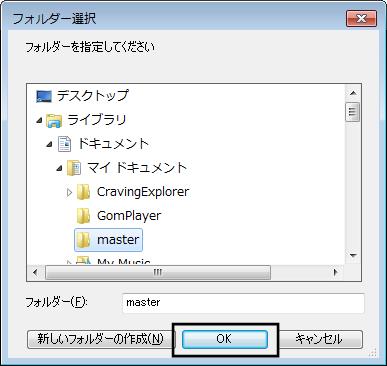Click the vertical scrollbar up arrow
Viewport: 387px width, 366px height.
point(353,93)
